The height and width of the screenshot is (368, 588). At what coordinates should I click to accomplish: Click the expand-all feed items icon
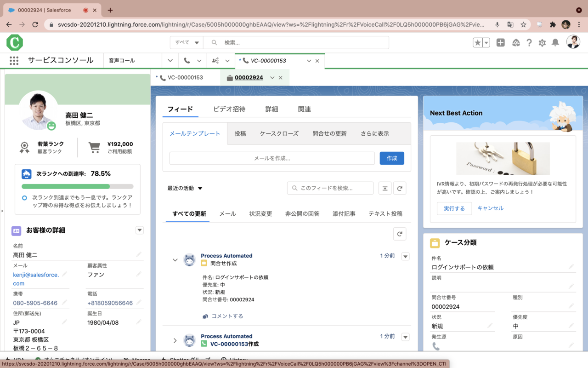tap(385, 188)
